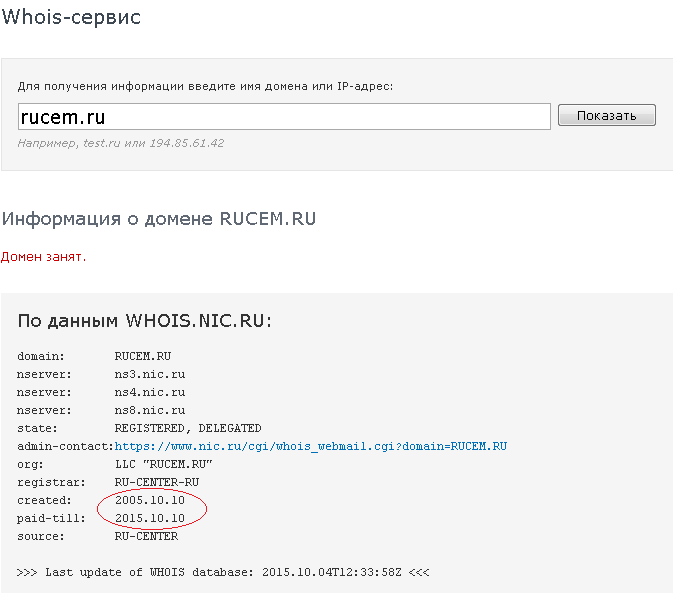Click the created date 2005.10.10

point(149,500)
